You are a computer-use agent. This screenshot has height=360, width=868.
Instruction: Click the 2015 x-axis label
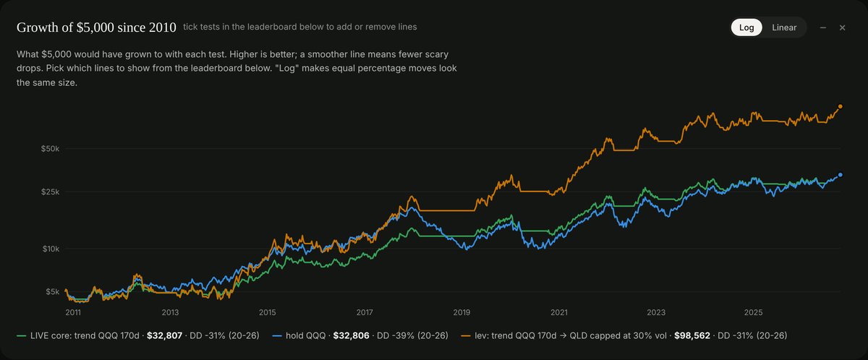[x=267, y=312]
